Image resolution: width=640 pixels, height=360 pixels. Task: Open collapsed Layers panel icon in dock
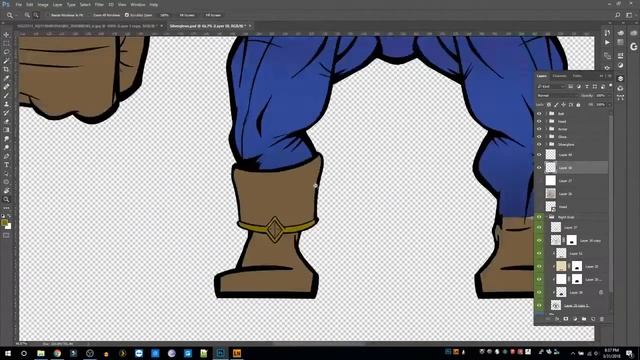coord(620,78)
